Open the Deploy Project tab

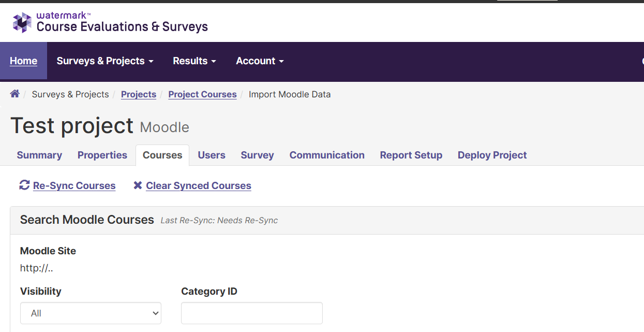point(492,155)
